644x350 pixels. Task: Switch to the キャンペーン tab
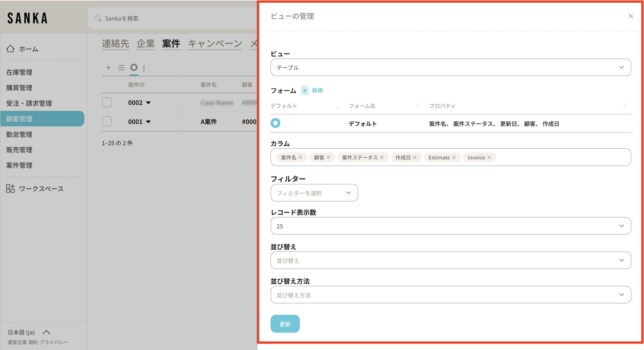pyautogui.click(x=215, y=44)
